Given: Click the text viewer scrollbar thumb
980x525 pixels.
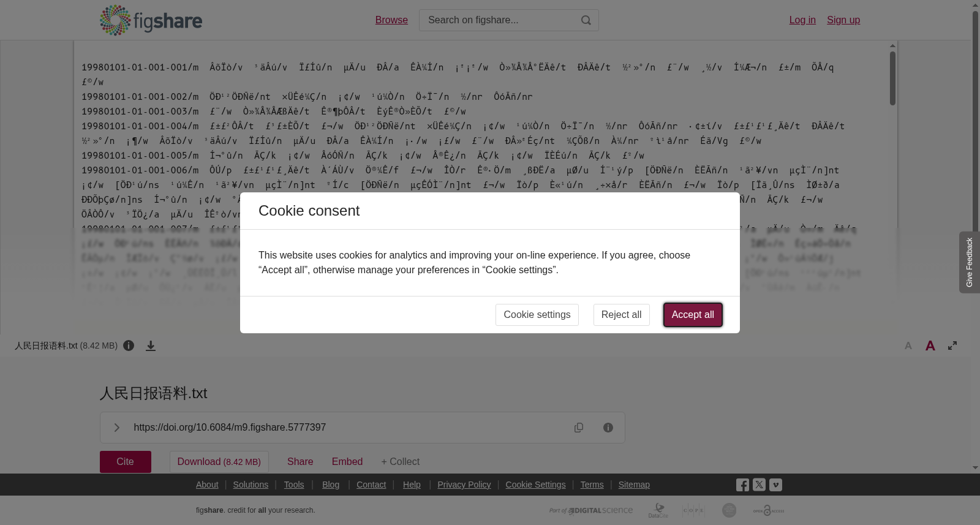Looking at the screenshot, I should coord(893,78).
